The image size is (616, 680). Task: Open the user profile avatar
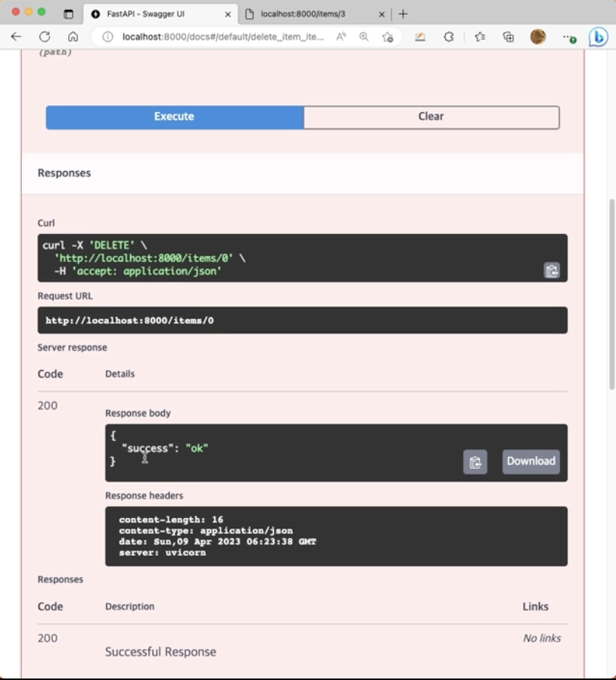[538, 37]
